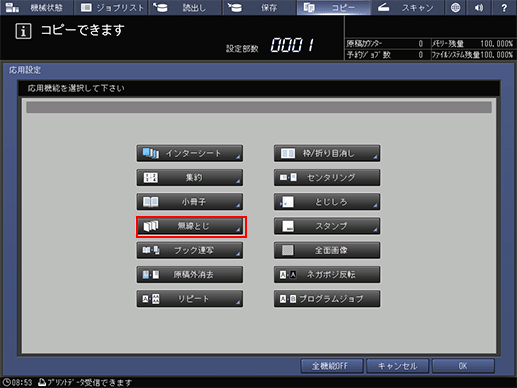The image size is (517, 388).
Task: Click the 応用機能を選択して下さい heading
Action: 76,88
